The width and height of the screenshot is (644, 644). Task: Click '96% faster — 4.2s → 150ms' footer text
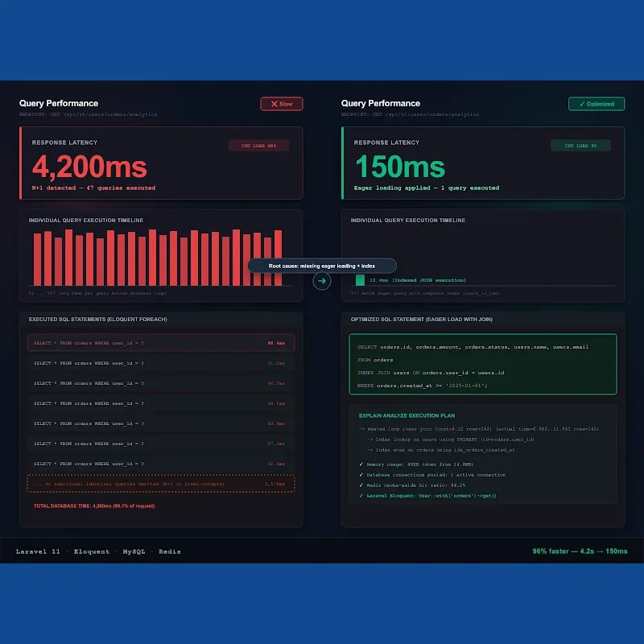click(580, 551)
